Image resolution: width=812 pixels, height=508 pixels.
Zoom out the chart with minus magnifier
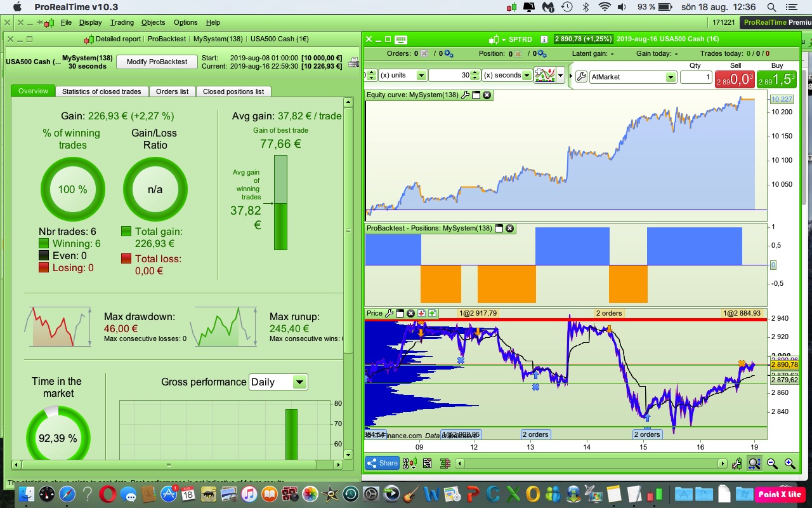[x=772, y=464]
